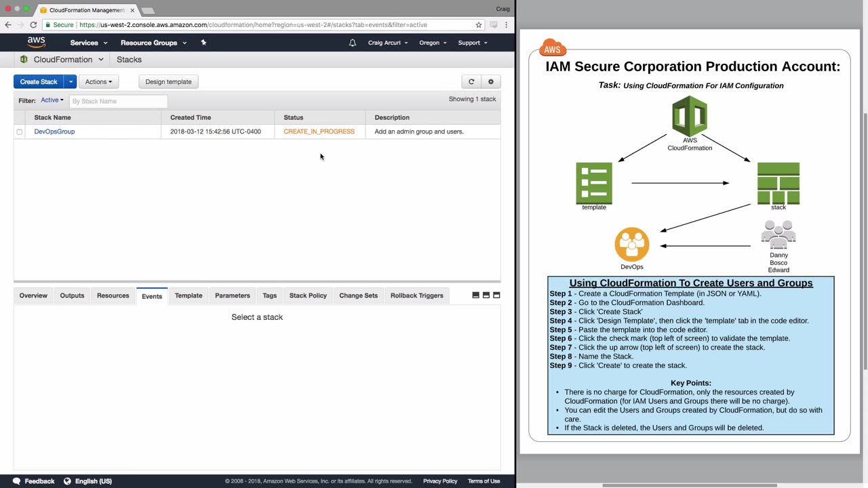The width and height of the screenshot is (868, 488).
Task: Go forward in the browser
Action: 20,25
